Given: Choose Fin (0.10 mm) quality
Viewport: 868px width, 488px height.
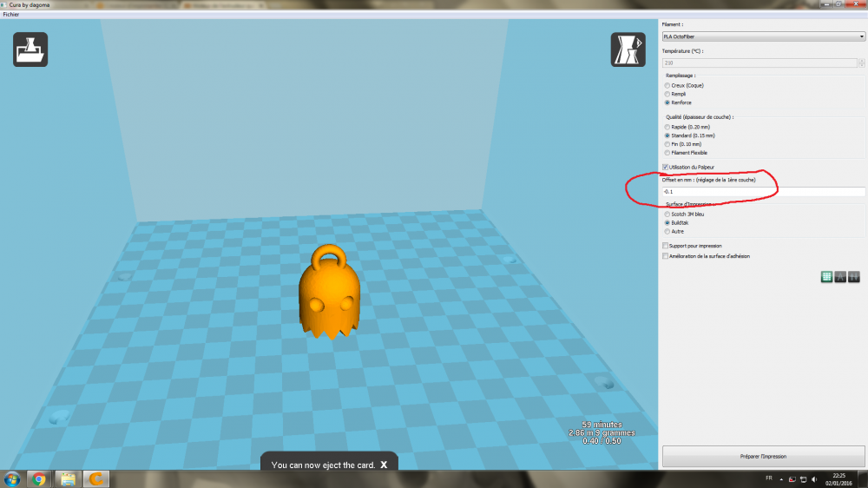Looking at the screenshot, I should (x=667, y=144).
